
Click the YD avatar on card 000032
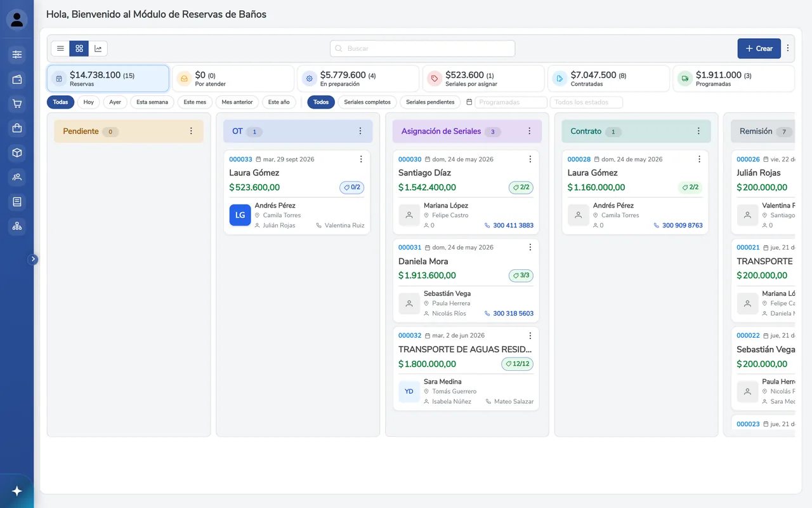(409, 392)
